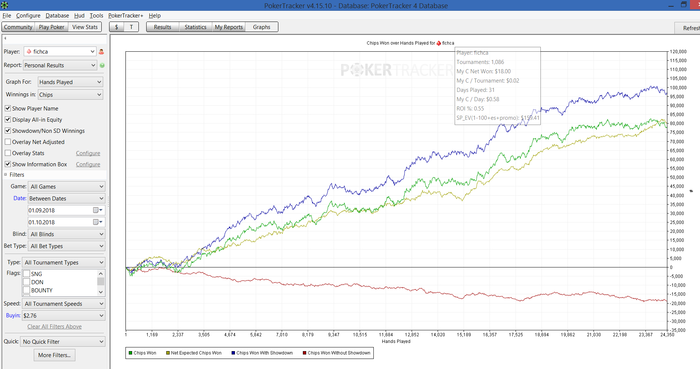Open the Game dropdown All Games

pyautogui.click(x=67, y=187)
